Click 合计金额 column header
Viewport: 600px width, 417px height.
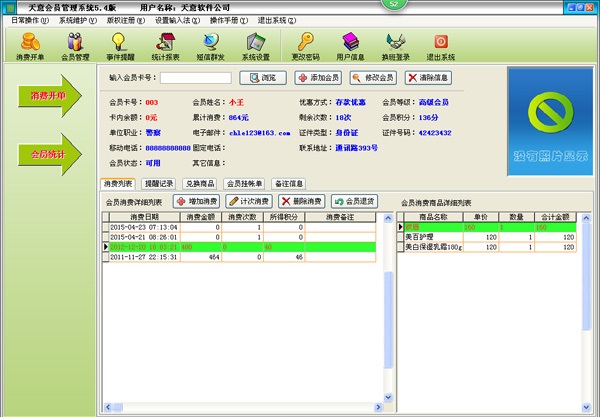[x=555, y=217]
